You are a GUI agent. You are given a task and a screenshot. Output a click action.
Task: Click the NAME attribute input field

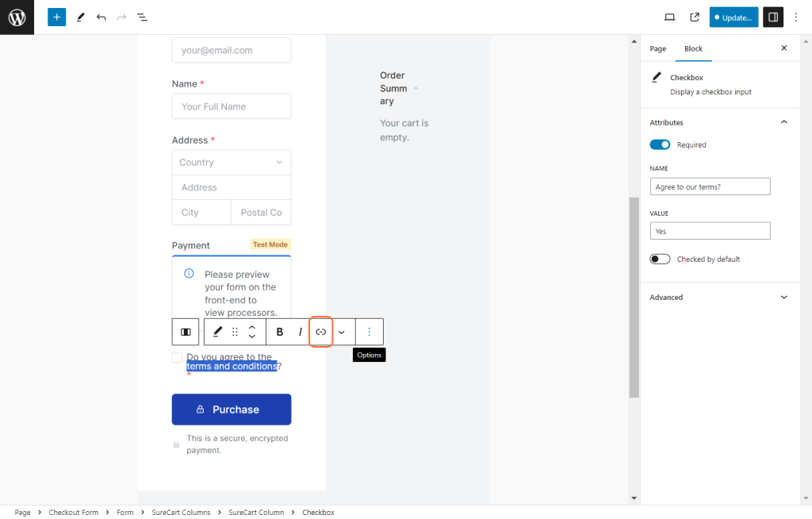coord(710,186)
